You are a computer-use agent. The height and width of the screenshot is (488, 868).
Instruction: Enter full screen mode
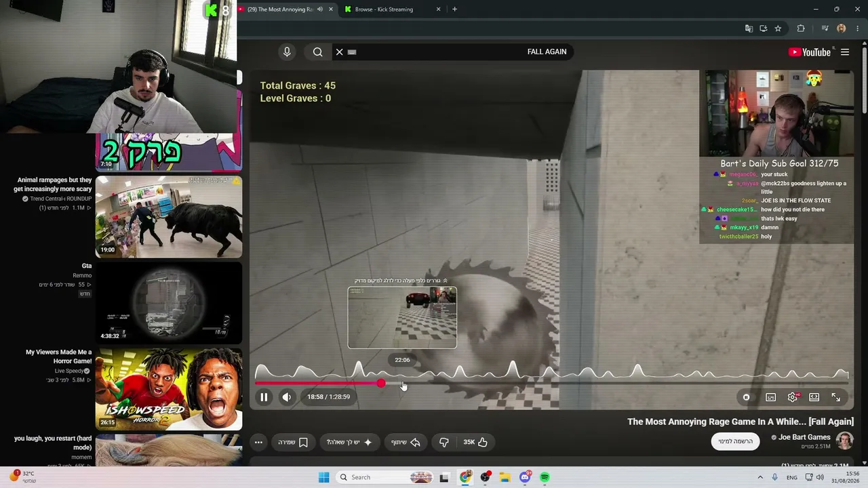[836, 397]
